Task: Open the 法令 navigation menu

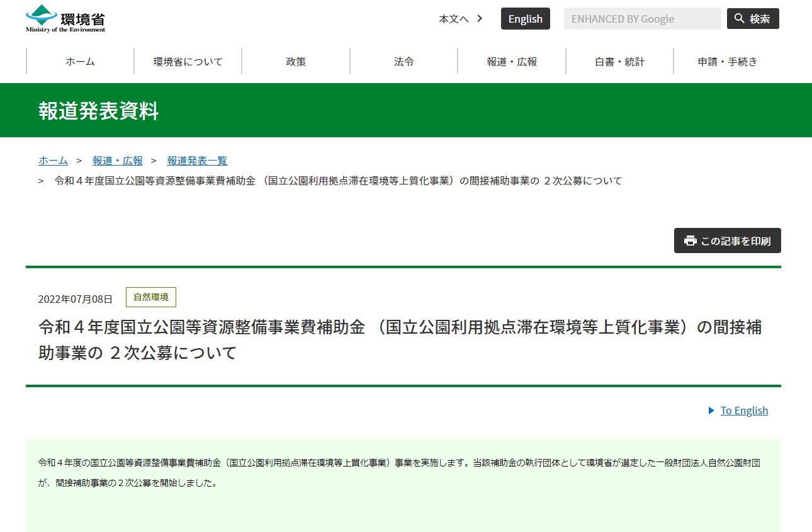Action: pyautogui.click(x=403, y=61)
